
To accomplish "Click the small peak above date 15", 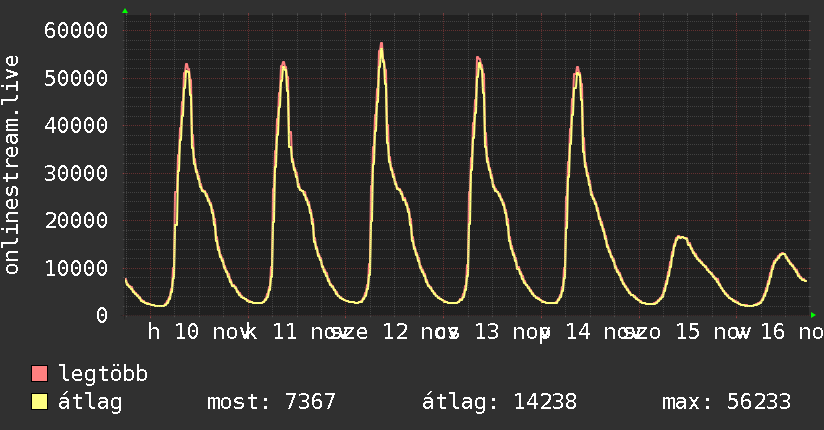I will click(680, 237).
